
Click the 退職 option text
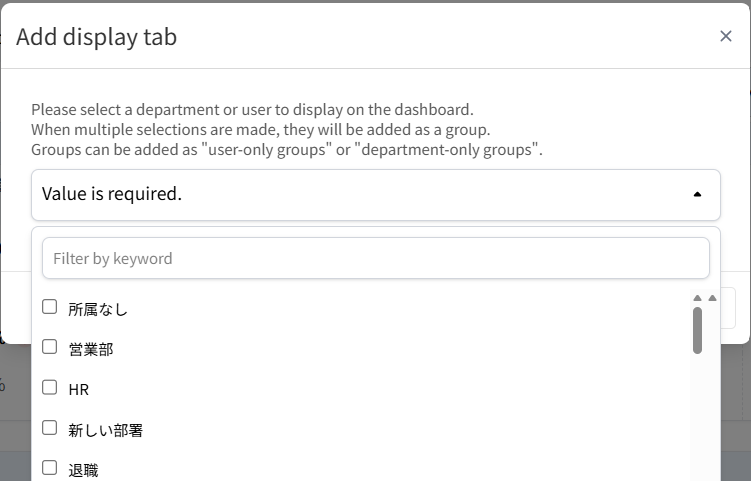[84, 469]
